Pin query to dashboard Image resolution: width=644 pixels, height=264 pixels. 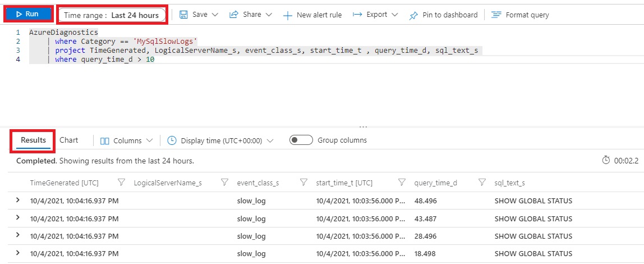pyautogui.click(x=444, y=15)
